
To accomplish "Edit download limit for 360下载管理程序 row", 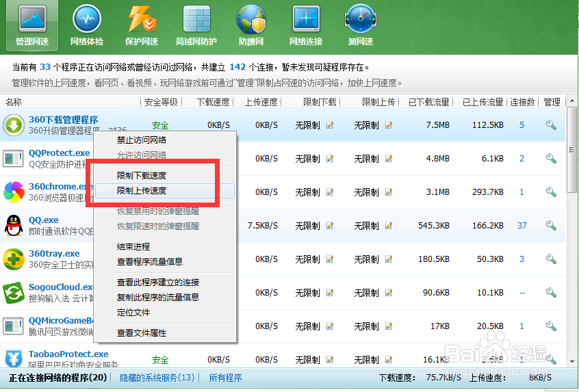I will [330, 125].
